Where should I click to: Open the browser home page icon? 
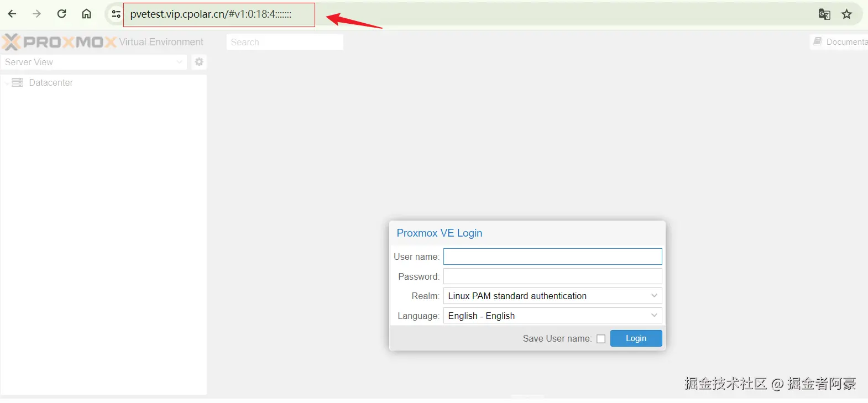pos(86,14)
